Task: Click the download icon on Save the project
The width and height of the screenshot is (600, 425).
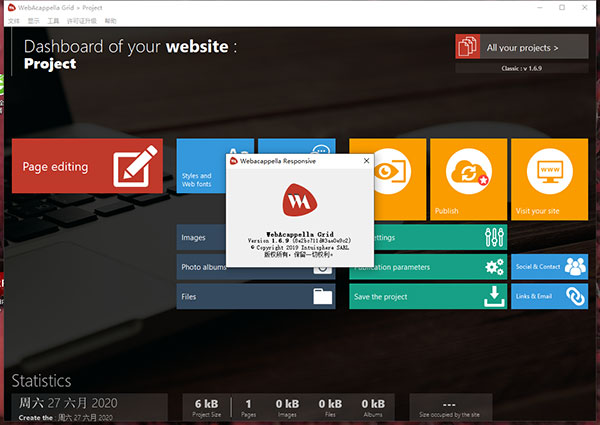Action: pos(494,296)
